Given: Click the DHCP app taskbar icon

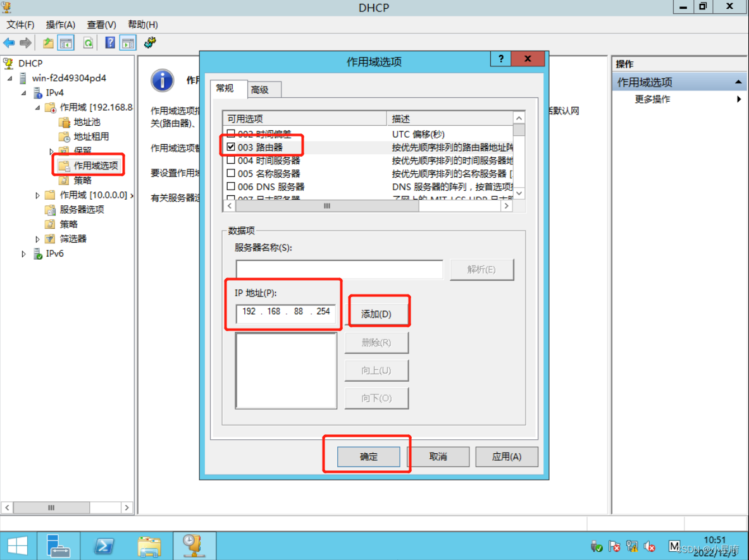Looking at the screenshot, I should pyautogui.click(x=194, y=545).
